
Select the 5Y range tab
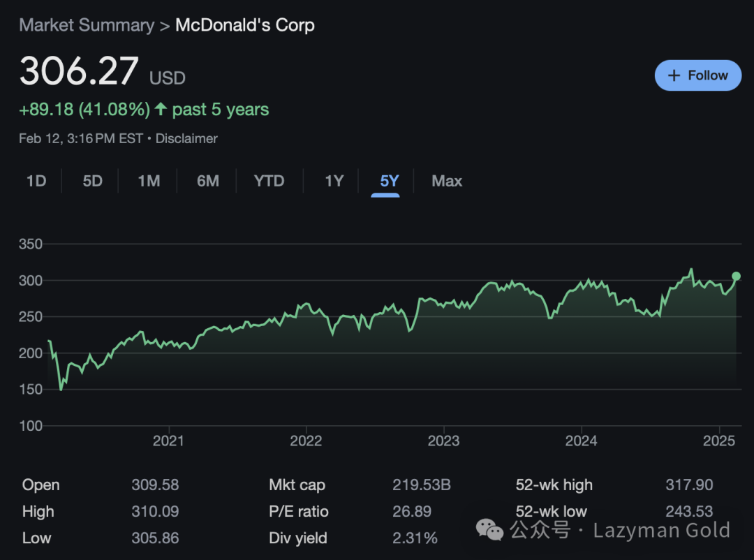tap(390, 181)
